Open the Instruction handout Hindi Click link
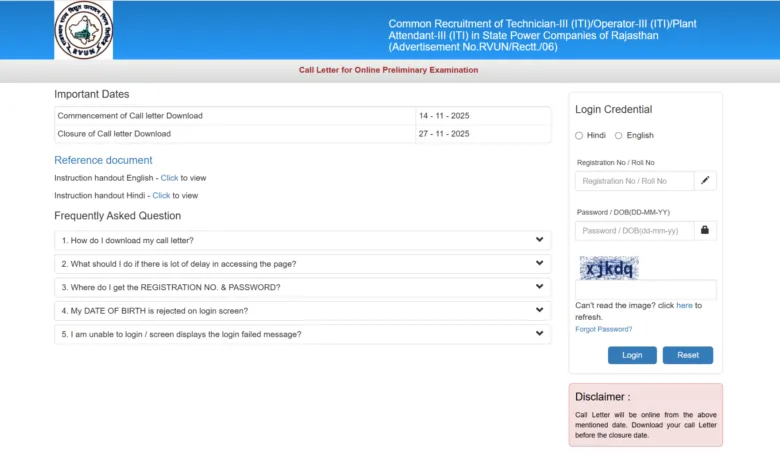Viewport: 780px width, 470px height. (161, 195)
